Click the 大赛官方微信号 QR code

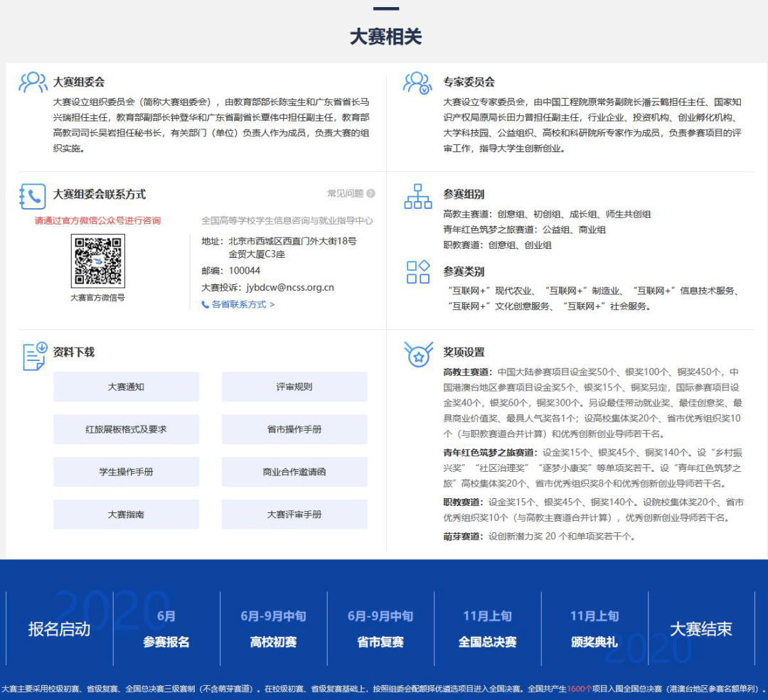97,262
